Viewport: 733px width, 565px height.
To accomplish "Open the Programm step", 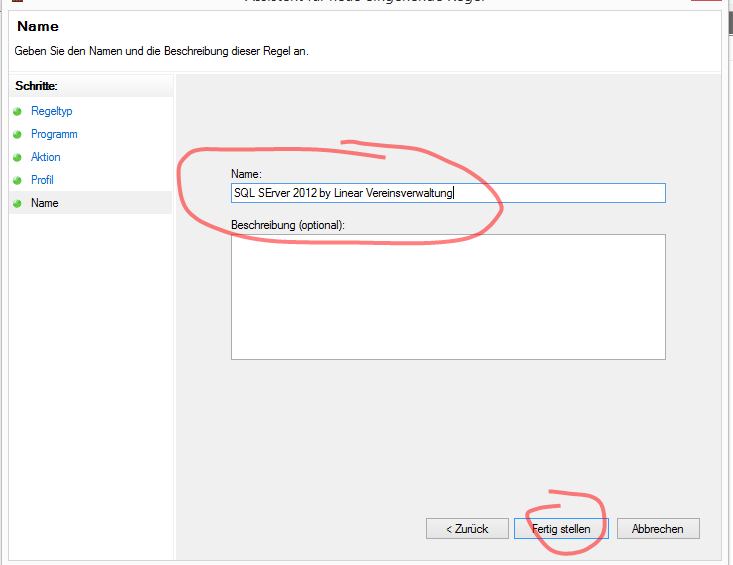I will pyautogui.click(x=54, y=134).
